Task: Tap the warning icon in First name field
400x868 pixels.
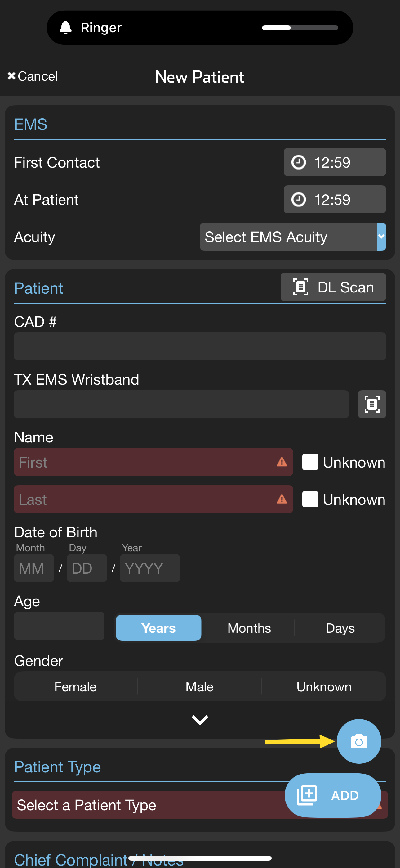Action: [x=282, y=462]
